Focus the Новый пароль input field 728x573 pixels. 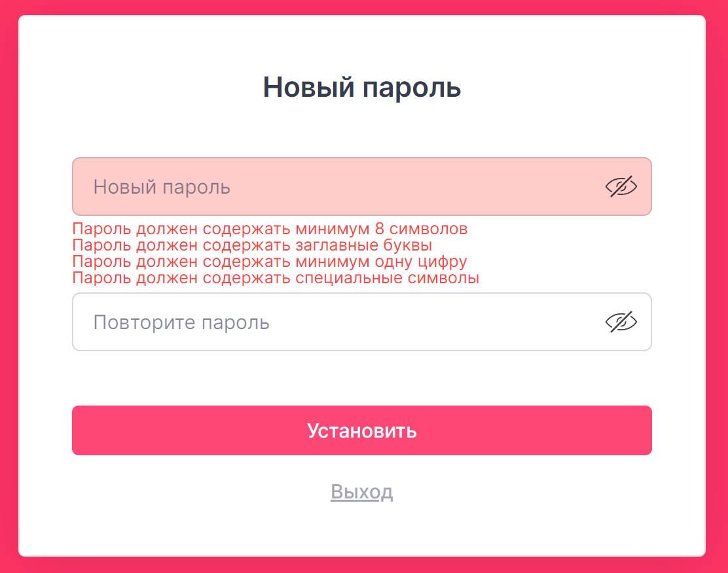[361, 186]
